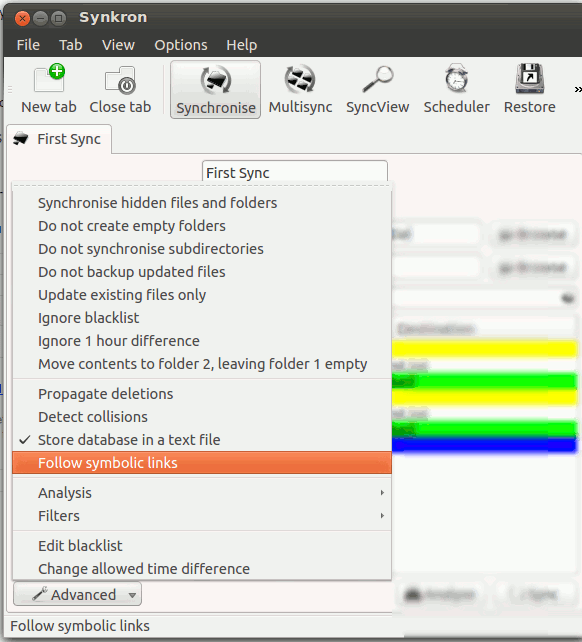
Task: Enable Update existing files only
Action: [202, 294]
